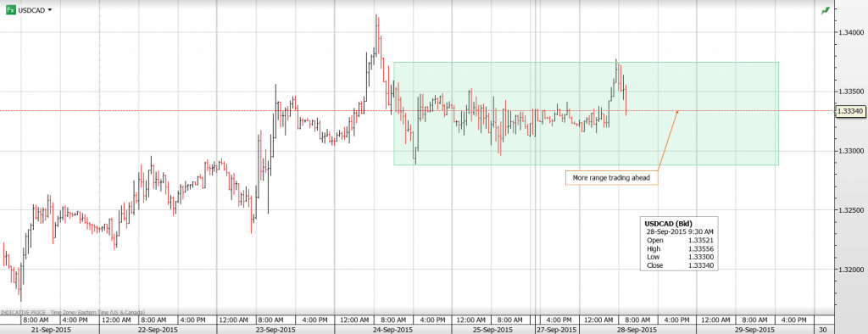Click the Open value 1.33521 in tooltip
This screenshot has width=868, height=334.
700,241
